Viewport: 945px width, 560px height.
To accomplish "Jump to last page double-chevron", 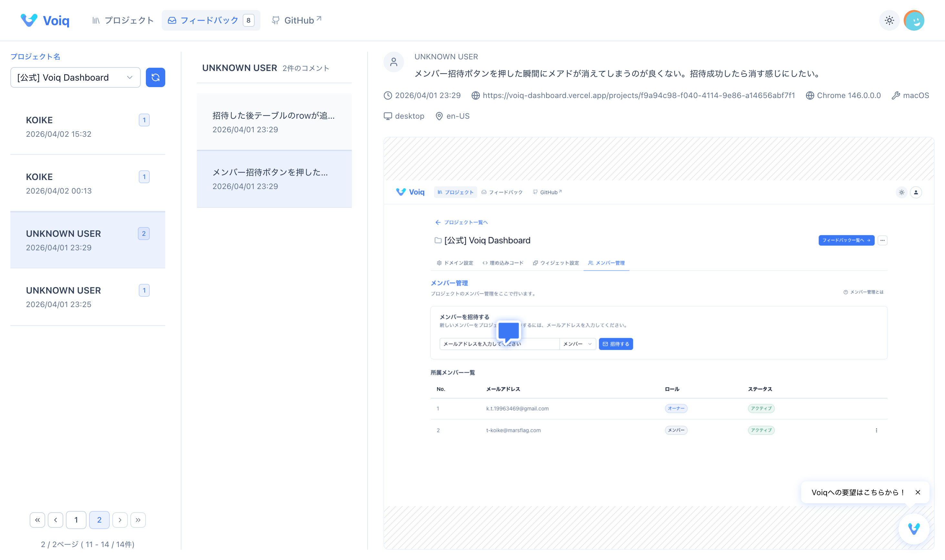I will [x=138, y=520].
